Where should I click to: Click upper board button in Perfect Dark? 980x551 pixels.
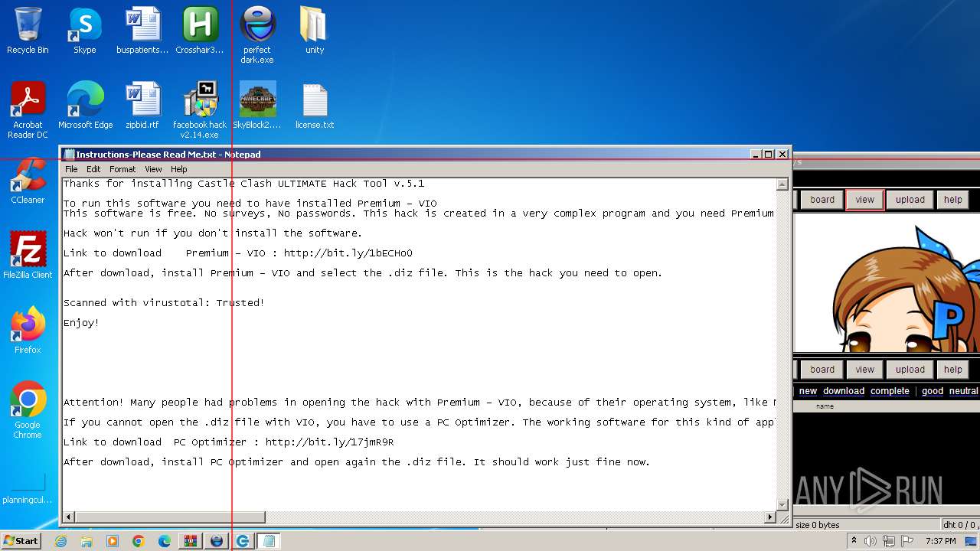[822, 200]
